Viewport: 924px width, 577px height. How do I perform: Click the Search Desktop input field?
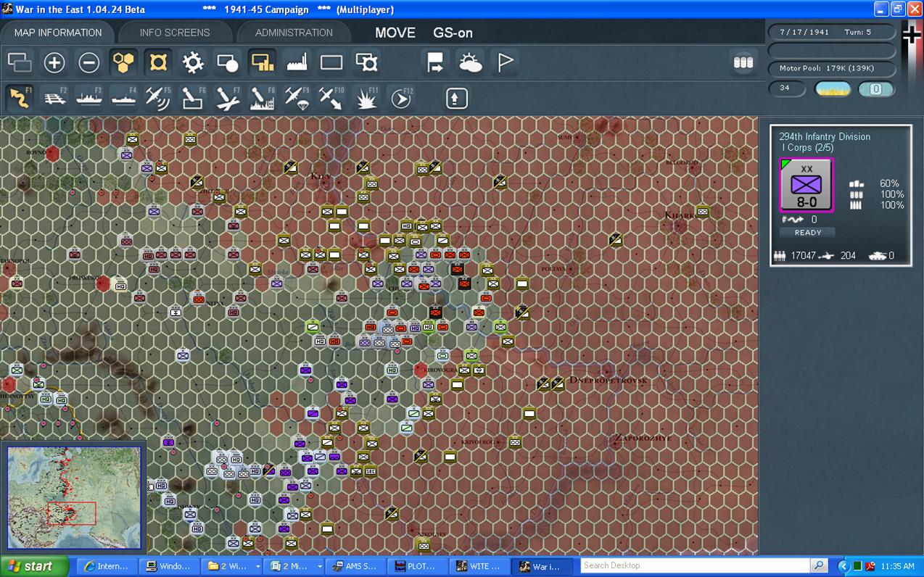point(695,566)
